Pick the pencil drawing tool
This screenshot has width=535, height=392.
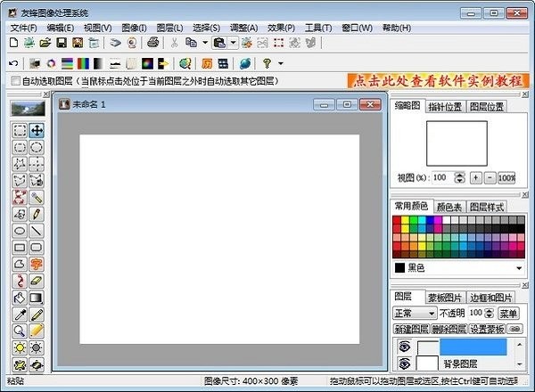tap(37, 215)
